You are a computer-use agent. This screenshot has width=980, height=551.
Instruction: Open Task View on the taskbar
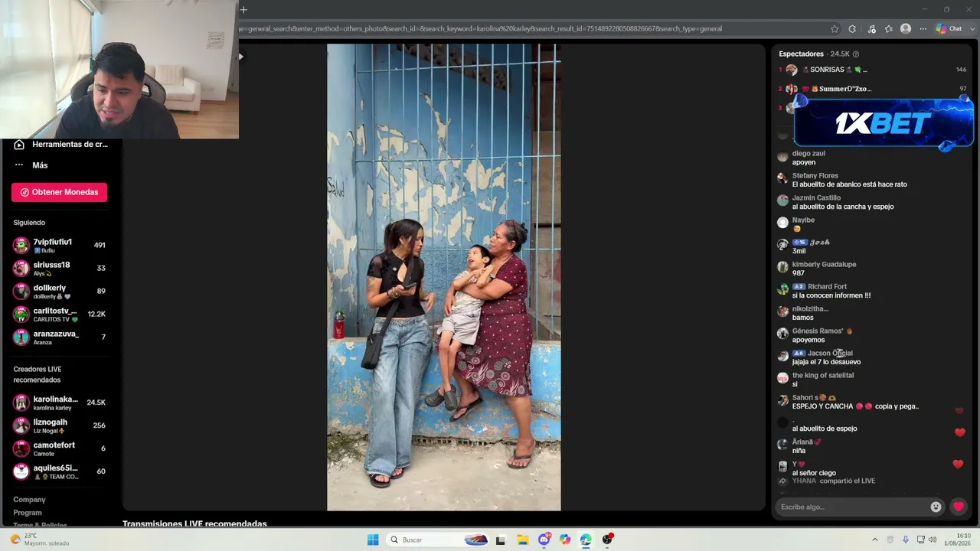[x=501, y=540]
